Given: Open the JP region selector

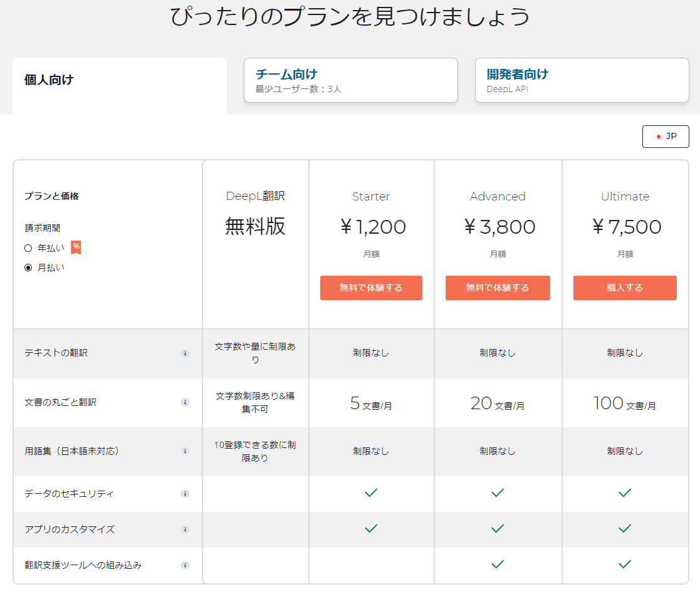Looking at the screenshot, I should pos(666,137).
